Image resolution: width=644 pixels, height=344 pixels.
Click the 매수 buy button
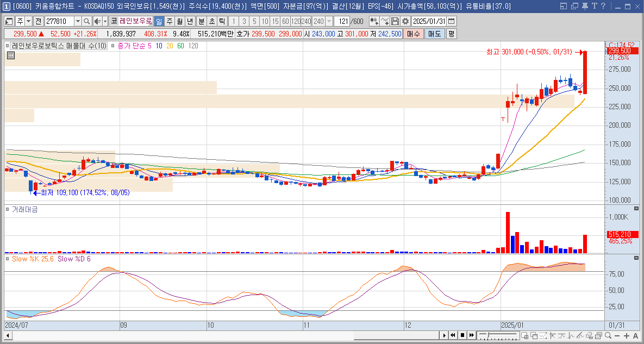click(413, 34)
